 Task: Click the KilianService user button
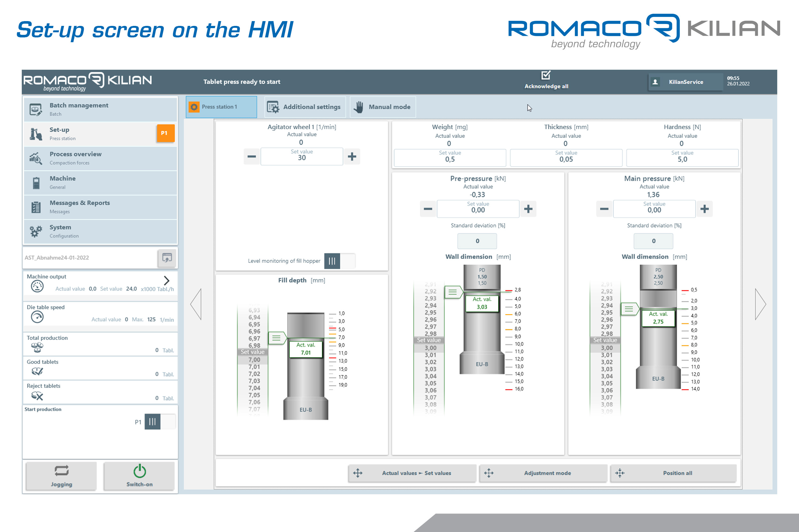pyautogui.click(x=685, y=82)
